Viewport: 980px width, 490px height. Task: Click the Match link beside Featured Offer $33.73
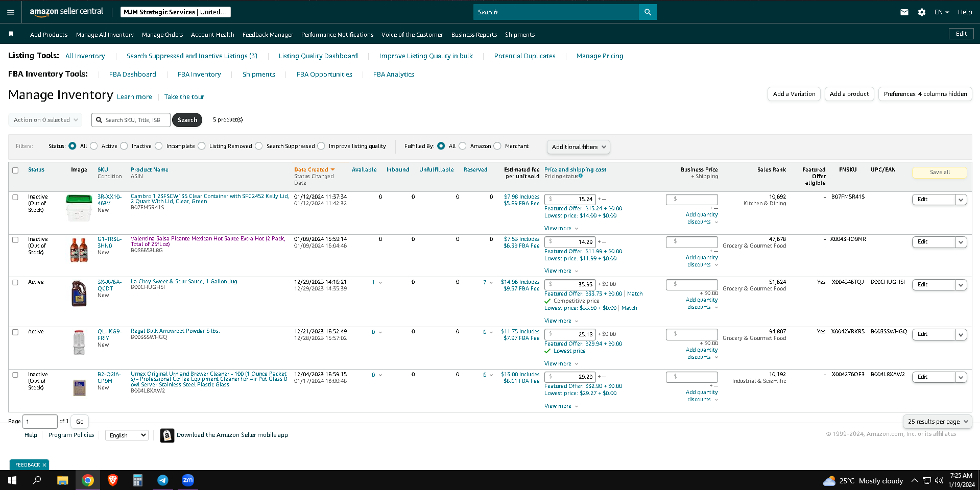pyautogui.click(x=635, y=294)
